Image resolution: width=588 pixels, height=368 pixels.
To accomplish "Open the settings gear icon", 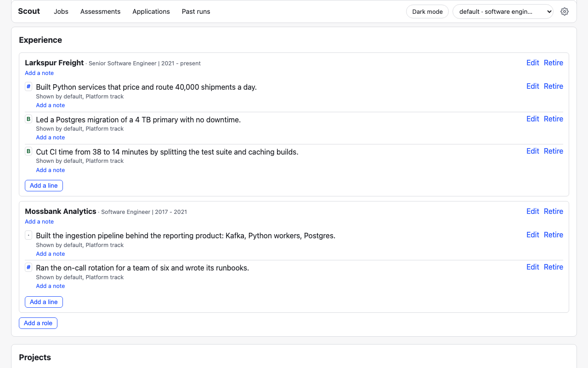I will click(x=565, y=11).
